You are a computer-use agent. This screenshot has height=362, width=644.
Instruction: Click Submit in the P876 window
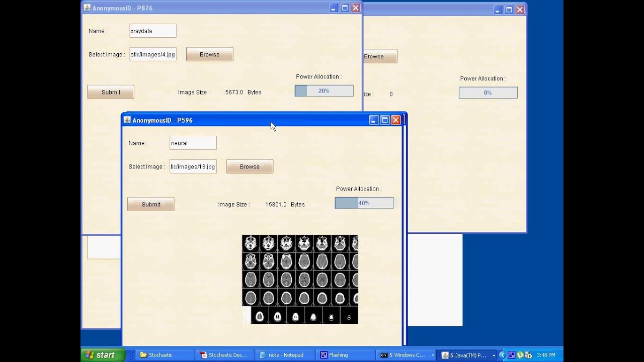tap(111, 92)
